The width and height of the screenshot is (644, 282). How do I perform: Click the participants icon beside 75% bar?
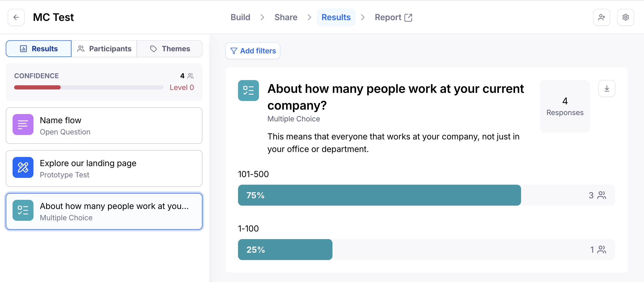coord(602,195)
